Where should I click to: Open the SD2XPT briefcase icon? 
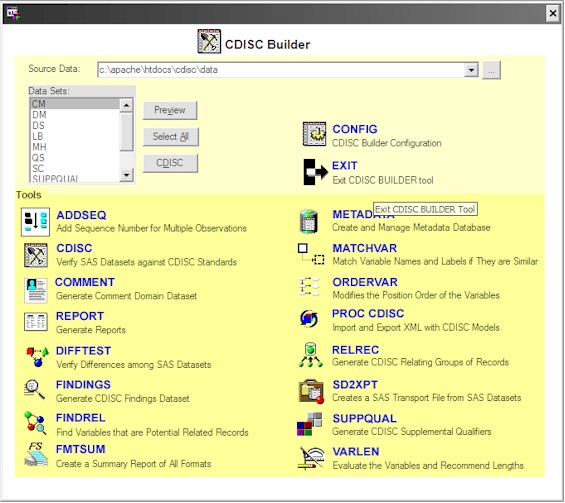[x=311, y=391]
